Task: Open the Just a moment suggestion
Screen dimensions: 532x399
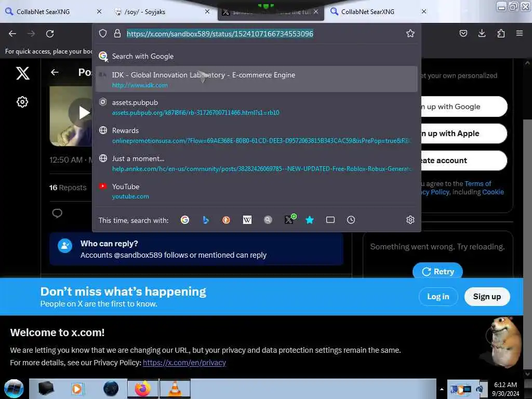Action: click(256, 163)
